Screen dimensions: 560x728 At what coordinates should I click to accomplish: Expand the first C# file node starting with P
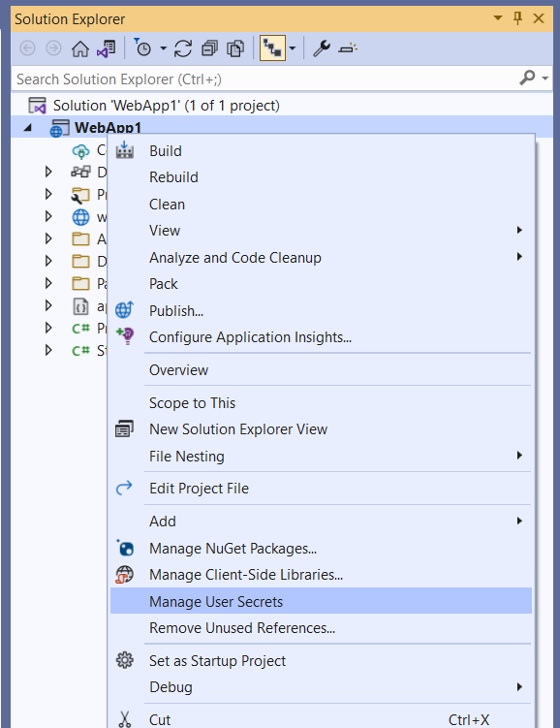(48, 328)
